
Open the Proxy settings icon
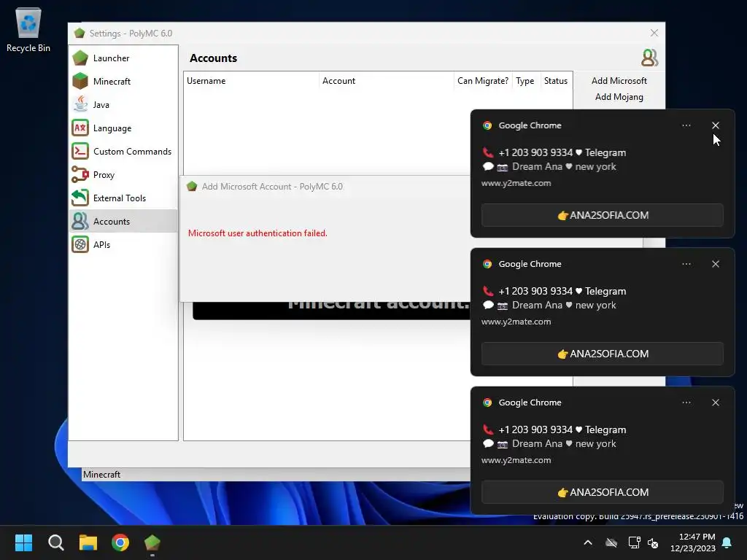point(80,175)
